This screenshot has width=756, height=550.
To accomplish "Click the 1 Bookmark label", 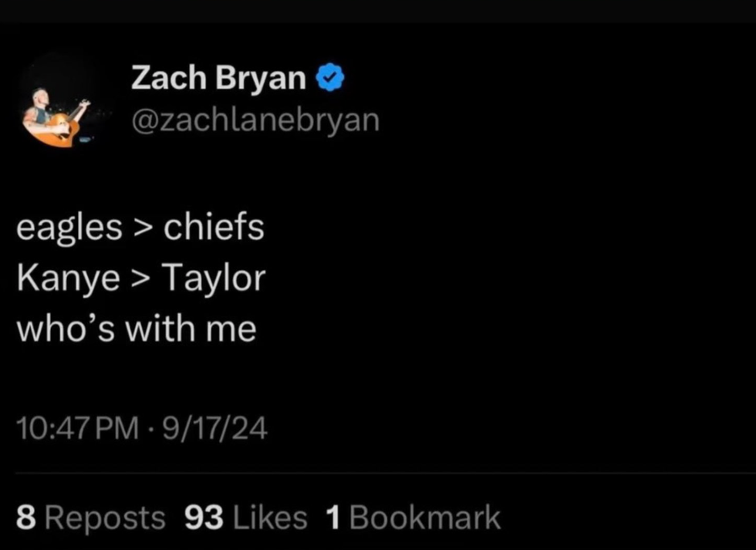I will coord(413,517).
